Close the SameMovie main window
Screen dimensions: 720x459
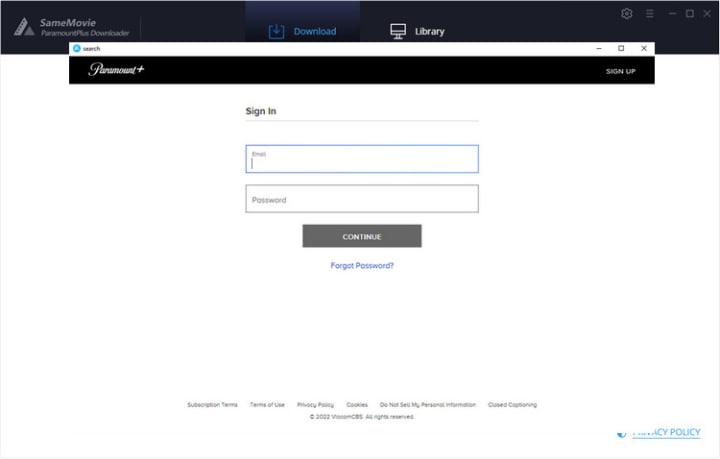(x=707, y=14)
